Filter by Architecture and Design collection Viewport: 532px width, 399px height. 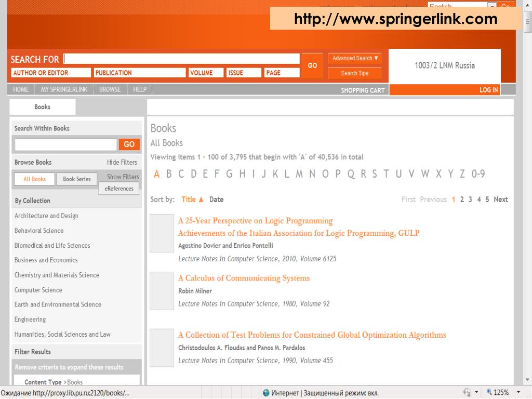46,216
